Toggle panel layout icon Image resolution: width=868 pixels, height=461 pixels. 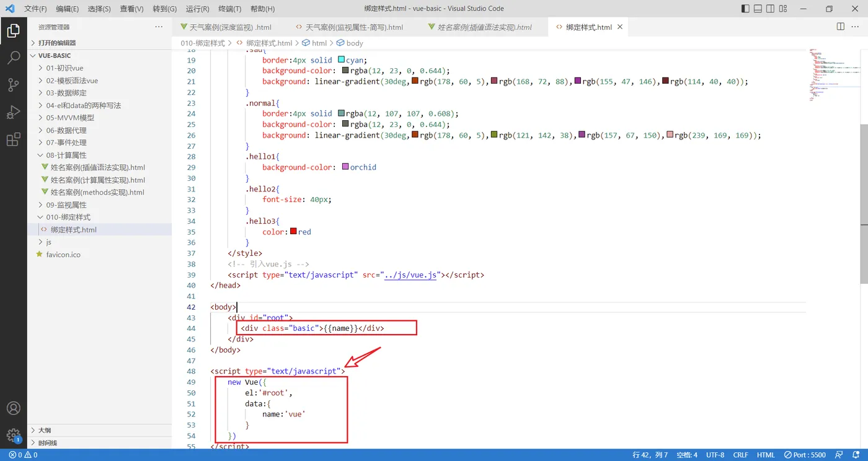758,9
